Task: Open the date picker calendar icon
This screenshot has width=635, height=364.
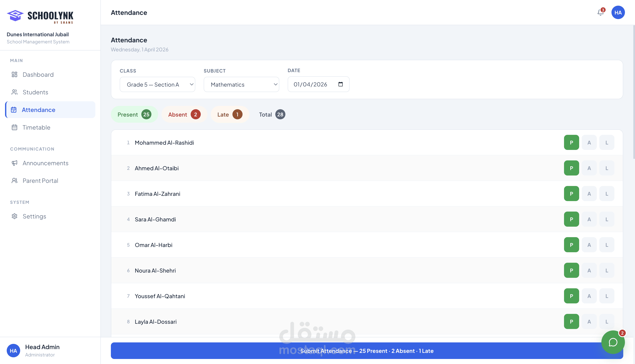Action: 340,84
